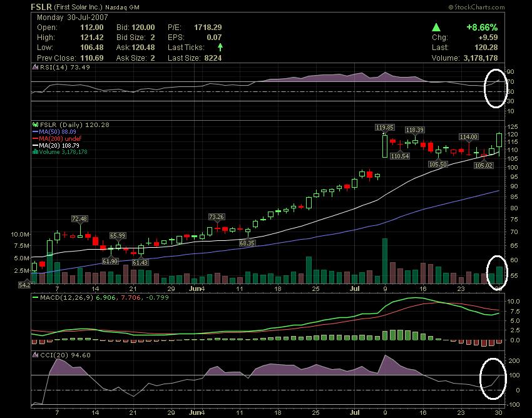The height and width of the screenshot is (418, 532).
Task: Click the Low value 106.48
Action: point(92,48)
